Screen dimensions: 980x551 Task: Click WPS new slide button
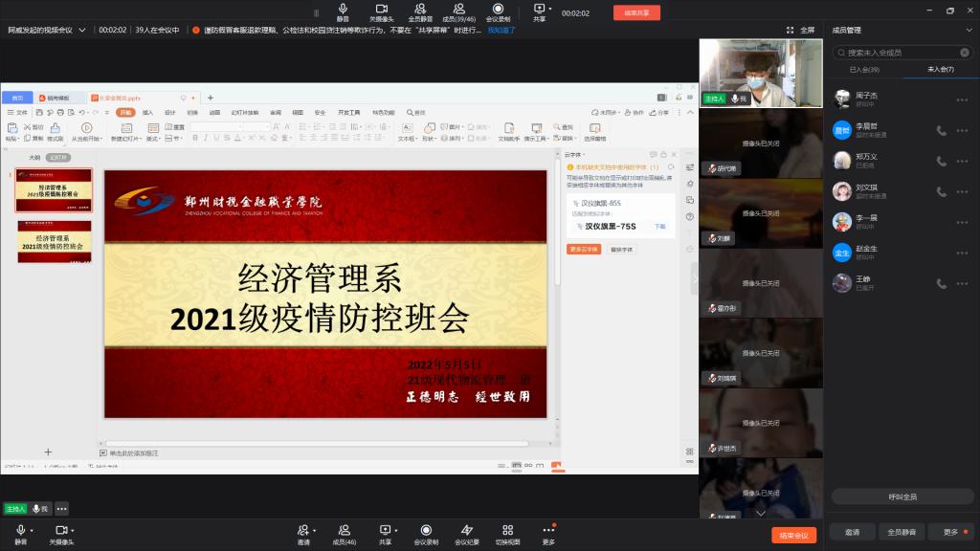click(125, 132)
